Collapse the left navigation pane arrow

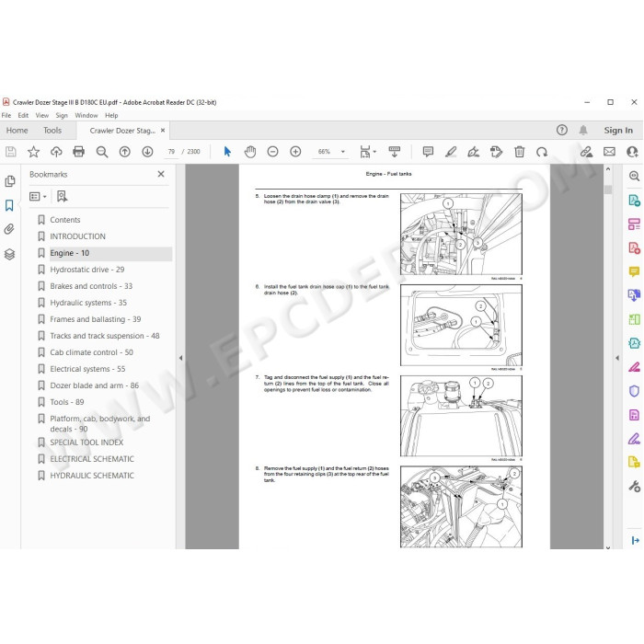[x=180, y=358]
